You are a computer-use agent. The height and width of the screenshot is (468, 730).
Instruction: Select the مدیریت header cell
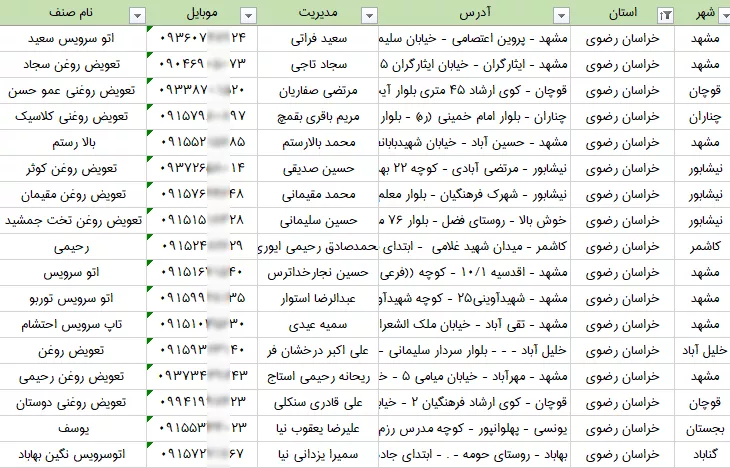pos(318,13)
